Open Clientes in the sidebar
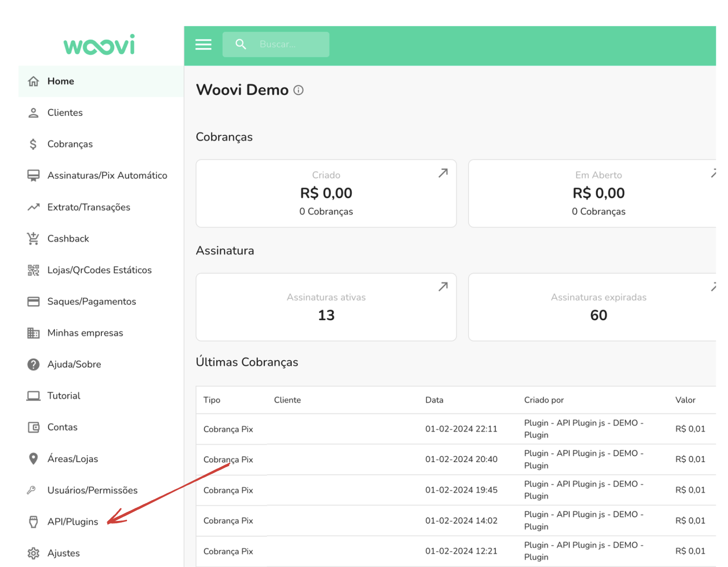Viewport: 728px width, 567px height. pos(65,113)
